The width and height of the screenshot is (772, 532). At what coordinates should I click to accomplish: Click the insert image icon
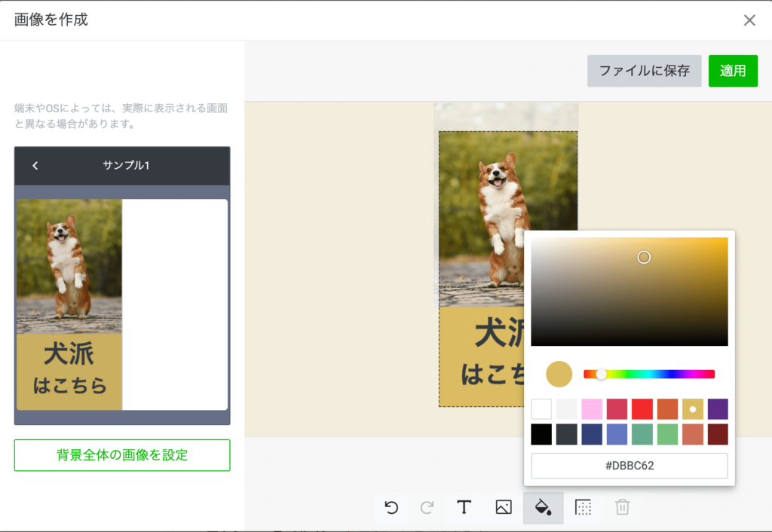(504, 507)
